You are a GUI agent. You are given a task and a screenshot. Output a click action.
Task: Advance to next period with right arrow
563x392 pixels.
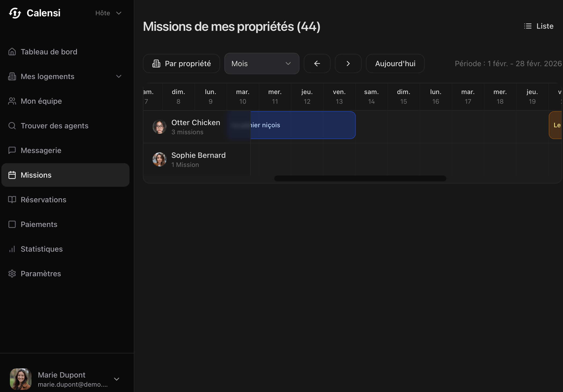[x=348, y=64]
